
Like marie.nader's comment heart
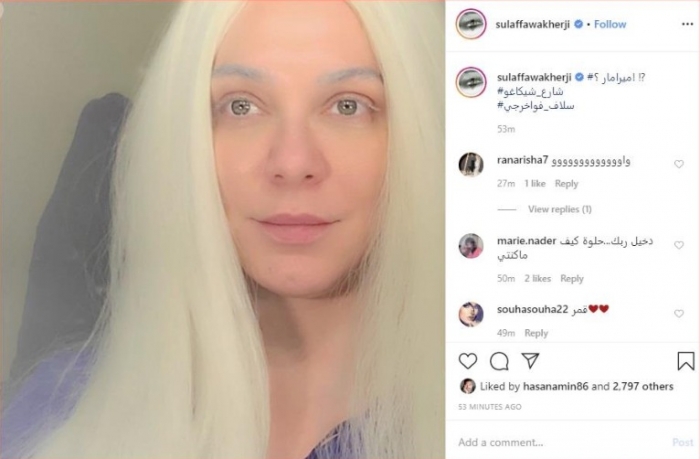pyautogui.click(x=679, y=245)
